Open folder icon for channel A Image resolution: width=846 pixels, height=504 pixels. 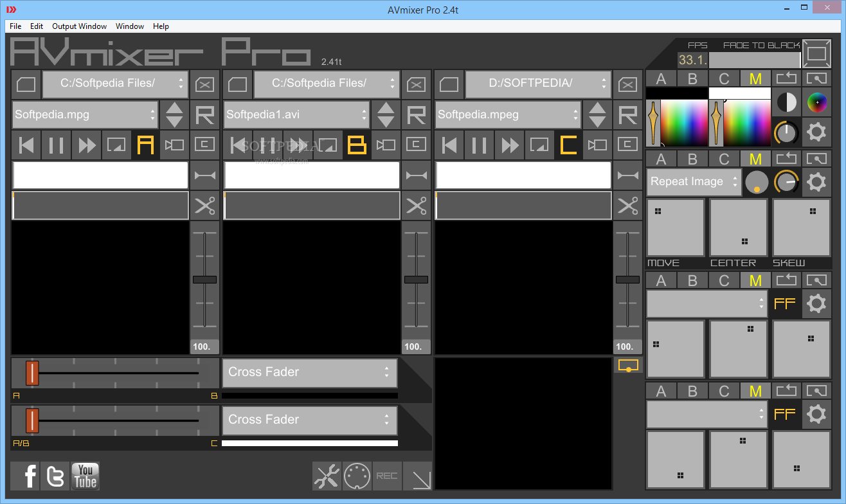26,85
